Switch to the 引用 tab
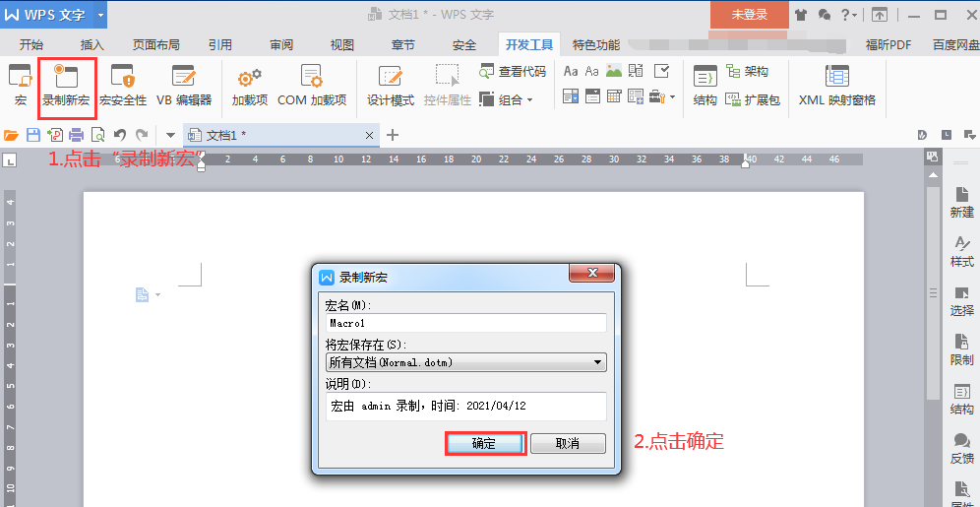980x507 pixels. pyautogui.click(x=220, y=44)
